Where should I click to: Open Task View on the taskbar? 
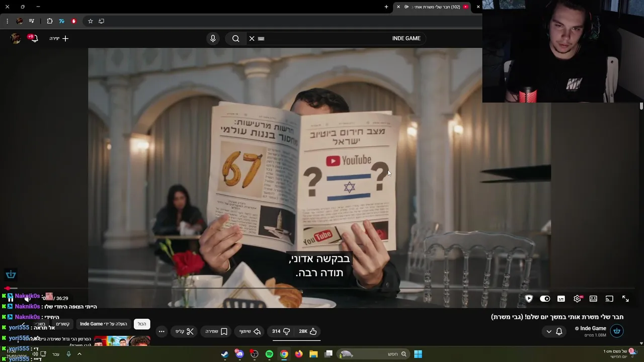329,354
